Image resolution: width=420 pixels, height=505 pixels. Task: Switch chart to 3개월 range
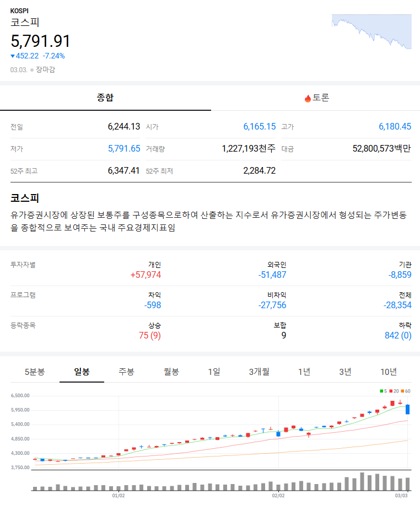pos(259,372)
